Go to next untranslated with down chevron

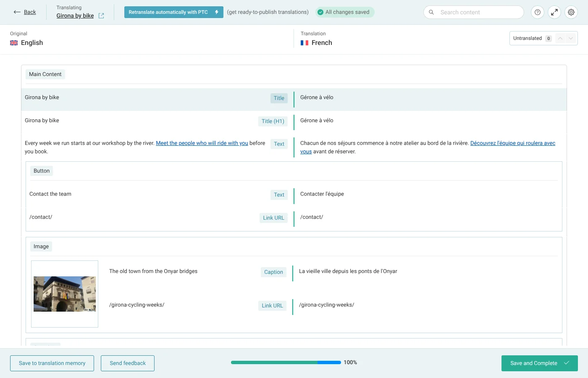click(570, 38)
